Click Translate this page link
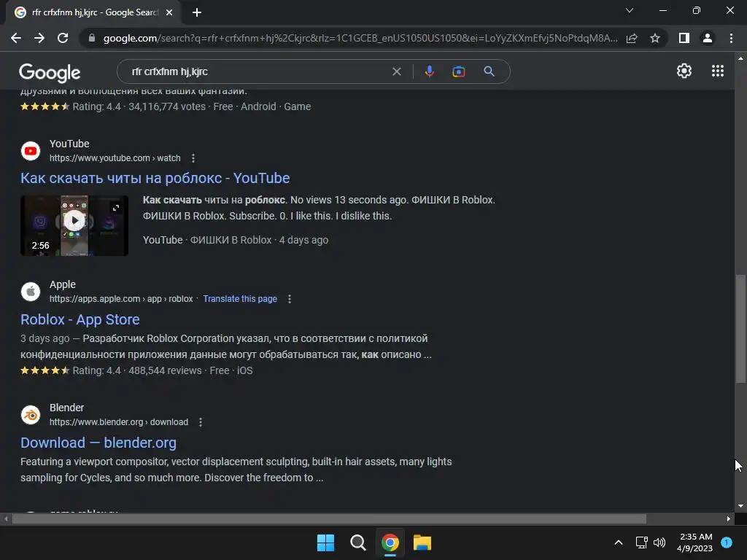Viewport: 747px width, 560px height. tap(240, 299)
